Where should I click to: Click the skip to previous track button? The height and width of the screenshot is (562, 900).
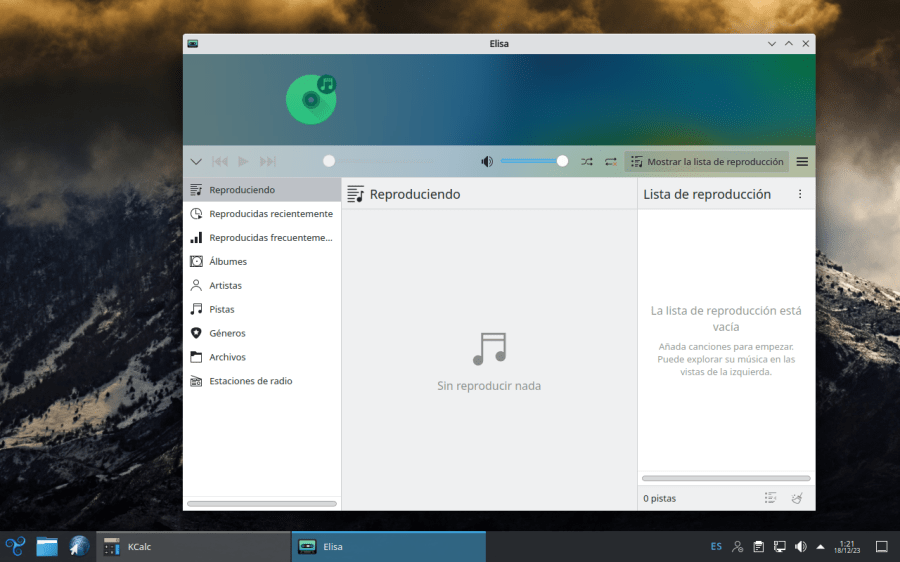click(x=220, y=161)
